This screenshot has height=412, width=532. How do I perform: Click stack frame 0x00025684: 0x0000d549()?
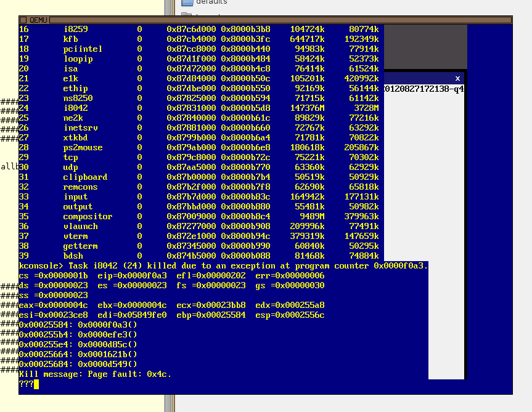78,364
